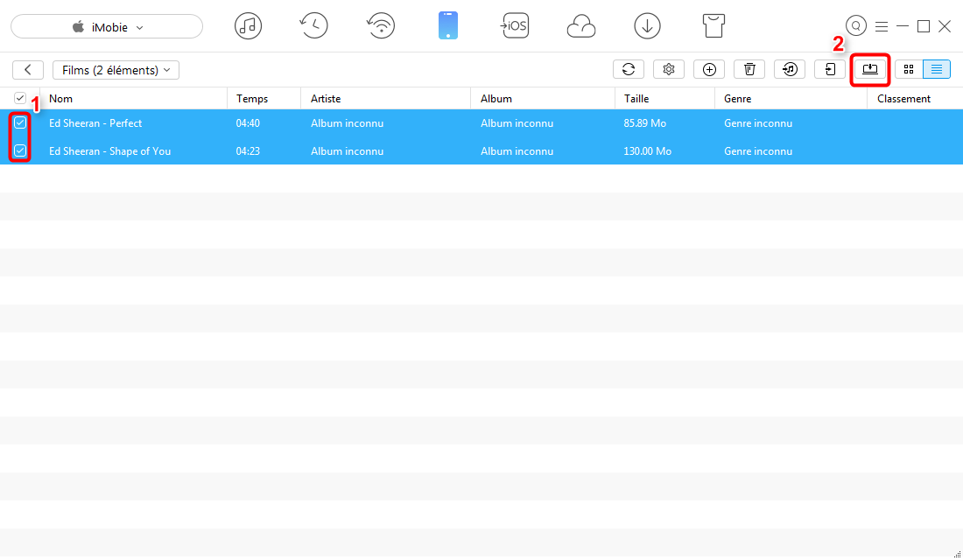Sort by the Taille column header

[636, 98]
